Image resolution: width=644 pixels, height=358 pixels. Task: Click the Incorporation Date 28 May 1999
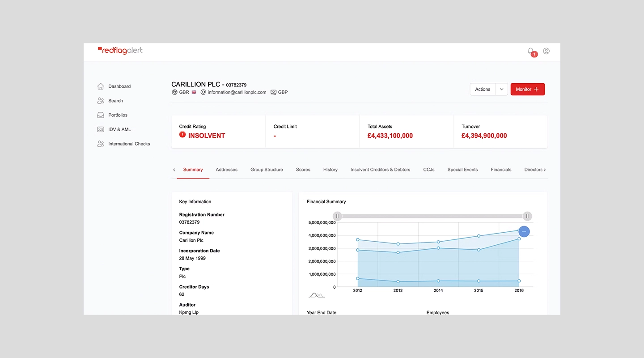click(x=193, y=258)
